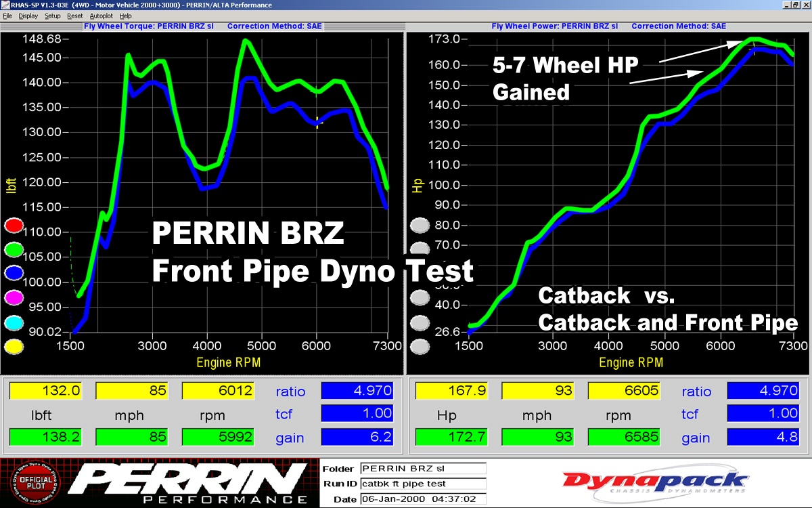
Task: Click the green 6585 rpm value
Action: tap(625, 438)
